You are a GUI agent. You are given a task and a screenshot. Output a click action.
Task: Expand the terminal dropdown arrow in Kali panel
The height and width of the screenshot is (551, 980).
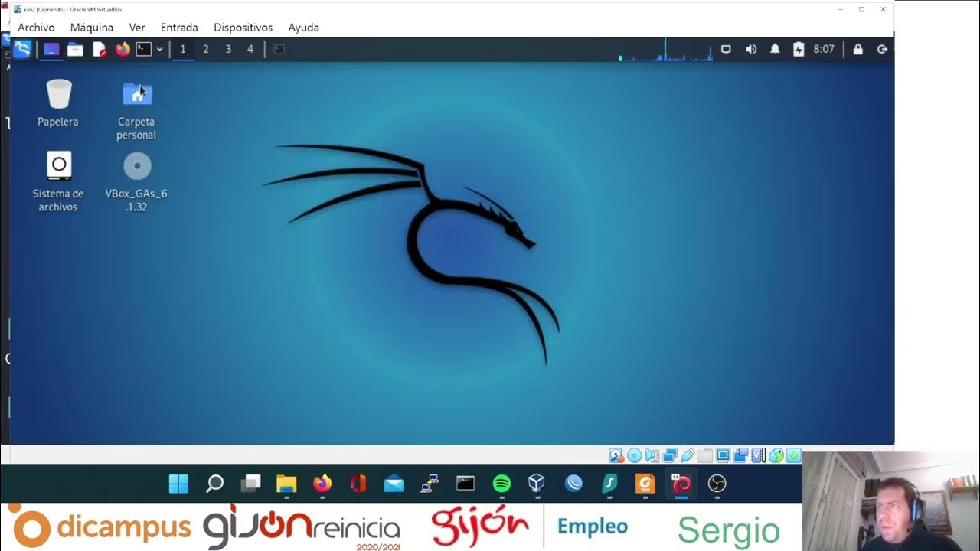pyautogui.click(x=159, y=49)
